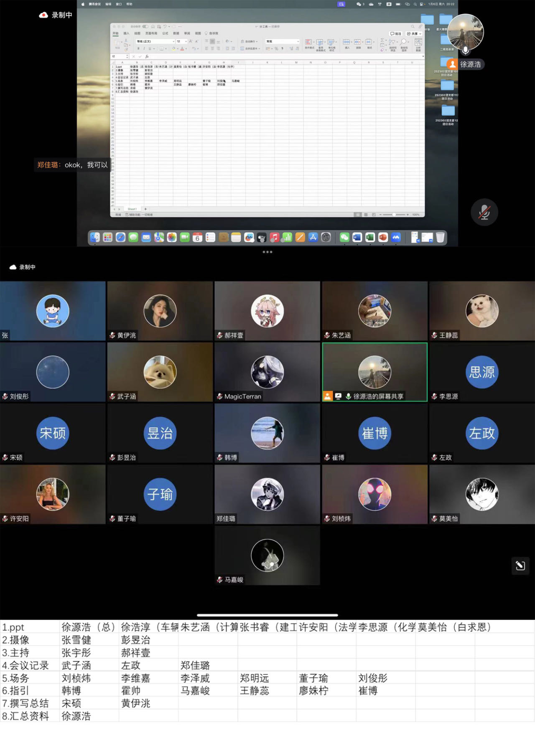The width and height of the screenshot is (535, 756).
Task: Toggle italic formatting in Excel ribbon
Action: tap(144, 49)
